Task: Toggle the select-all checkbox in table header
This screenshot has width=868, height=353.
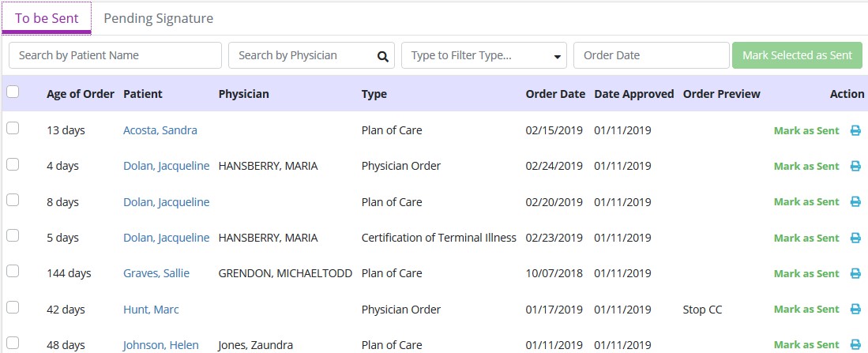Action: point(13,92)
